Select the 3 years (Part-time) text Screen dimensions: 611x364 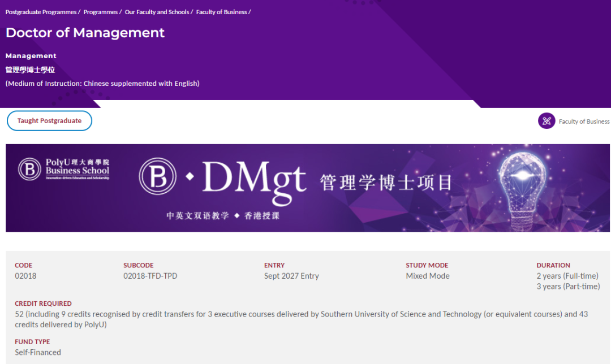[x=568, y=286]
